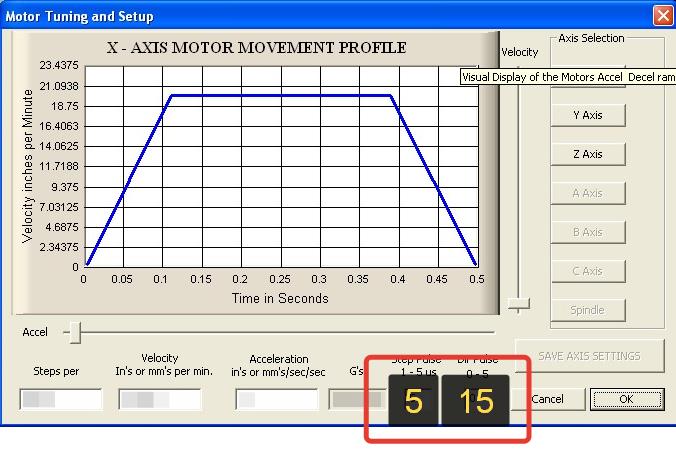Click the Spindle axis button
Viewport: 676px width, 452px height.
588,310
